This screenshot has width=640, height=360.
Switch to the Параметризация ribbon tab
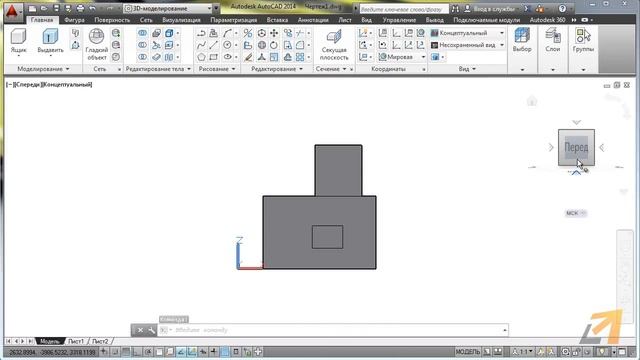[x=233, y=20]
